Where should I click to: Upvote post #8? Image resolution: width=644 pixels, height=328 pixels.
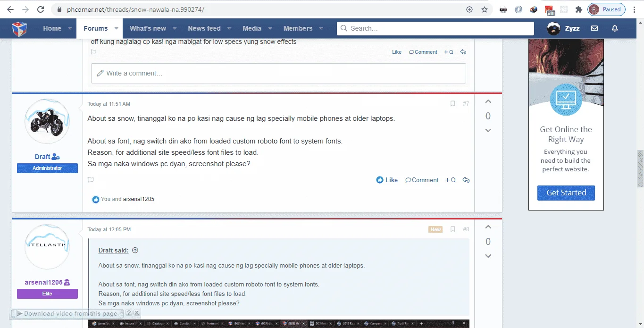click(488, 227)
